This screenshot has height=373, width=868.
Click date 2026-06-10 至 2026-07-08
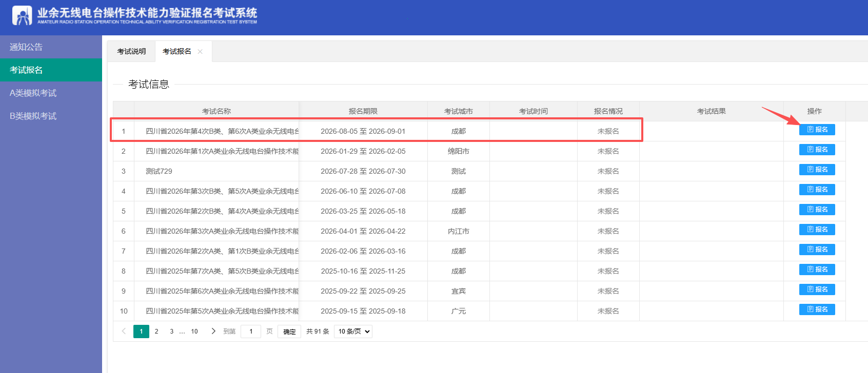point(363,191)
